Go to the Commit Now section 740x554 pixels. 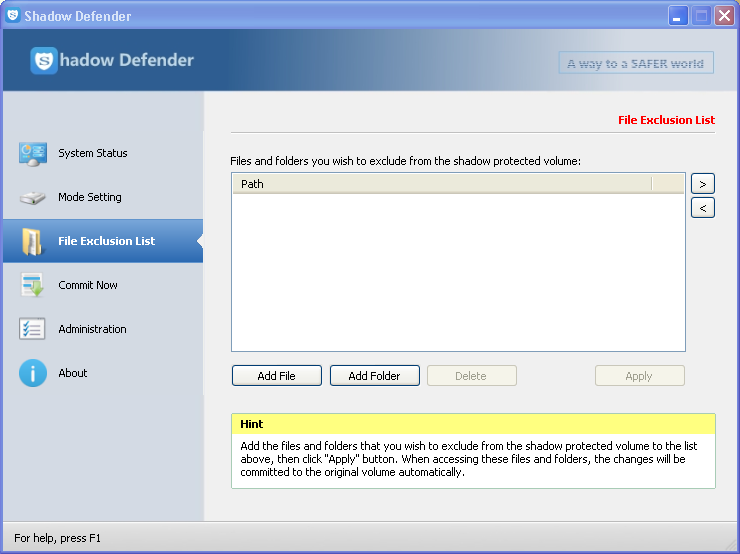tap(103, 285)
